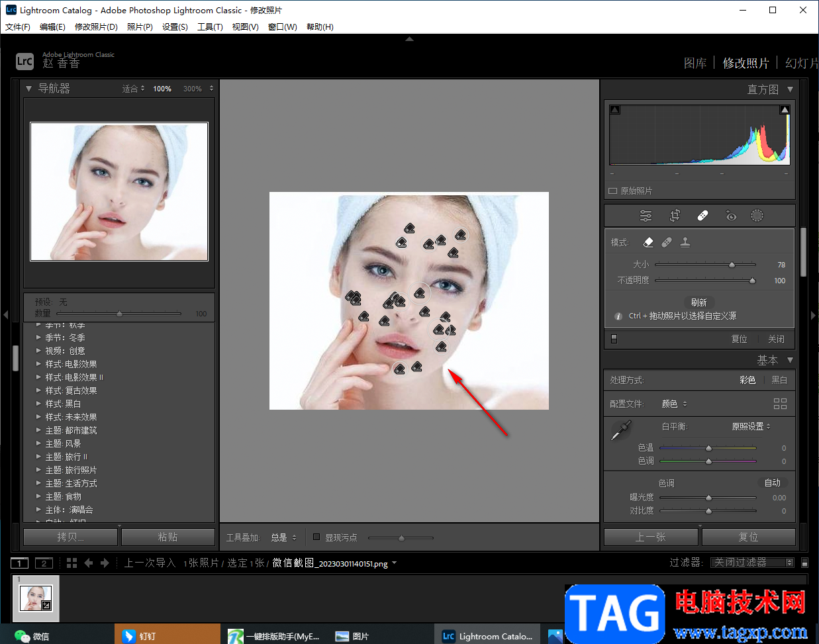
Task: Switch to the 图库 module
Action: click(x=695, y=63)
